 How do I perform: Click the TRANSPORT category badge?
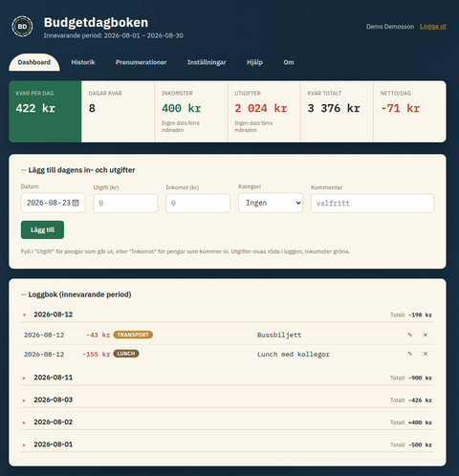click(133, 335)
